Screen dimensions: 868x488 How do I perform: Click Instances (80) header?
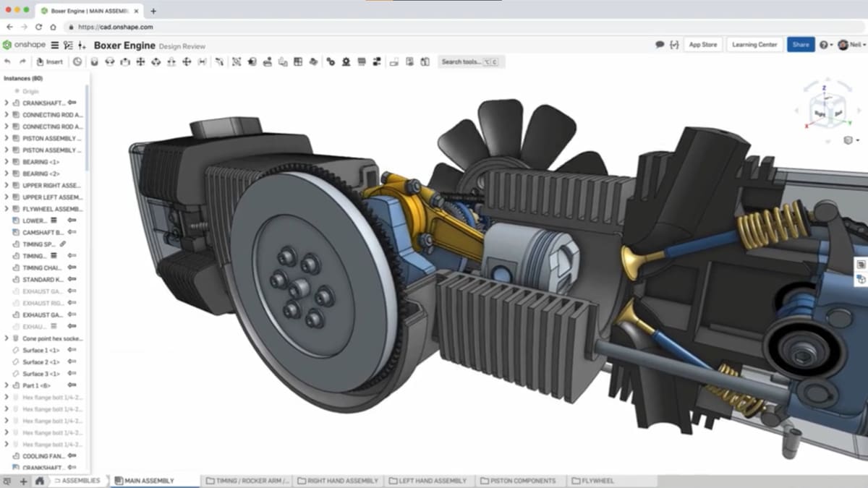tap(23, 78)
